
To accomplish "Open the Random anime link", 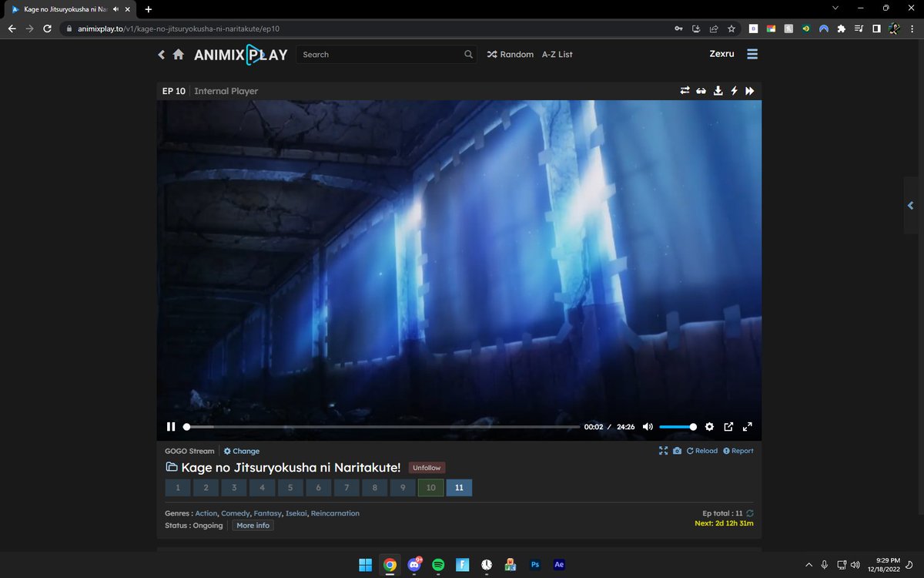I will (510, 55).
